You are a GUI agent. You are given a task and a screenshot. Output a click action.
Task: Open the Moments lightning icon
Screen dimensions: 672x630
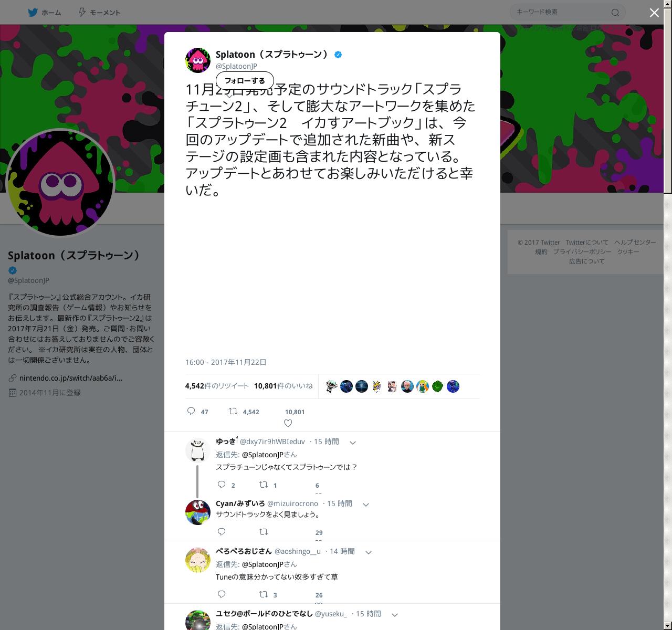coord(82,12)
